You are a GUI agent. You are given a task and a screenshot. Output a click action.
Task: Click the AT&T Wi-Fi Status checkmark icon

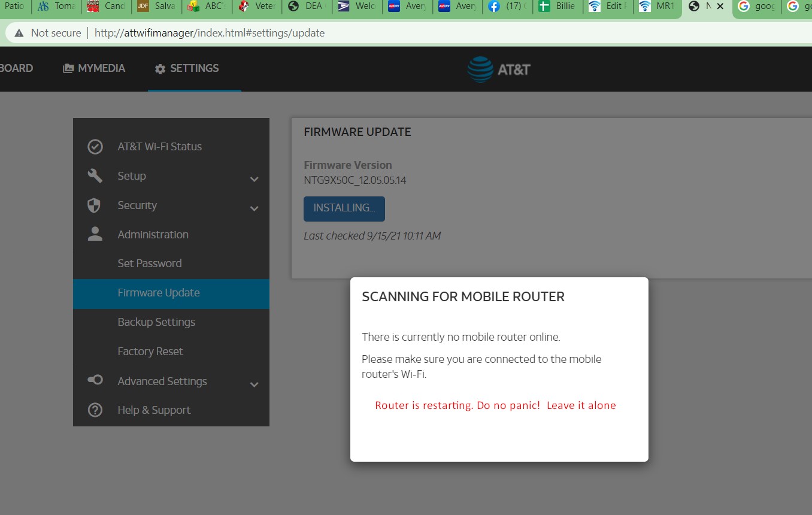tap(95, 147)
